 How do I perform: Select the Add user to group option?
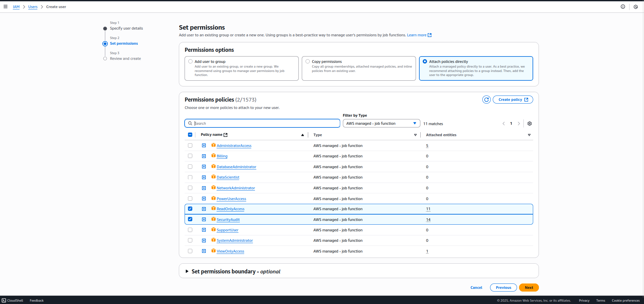tap(191, 62)
